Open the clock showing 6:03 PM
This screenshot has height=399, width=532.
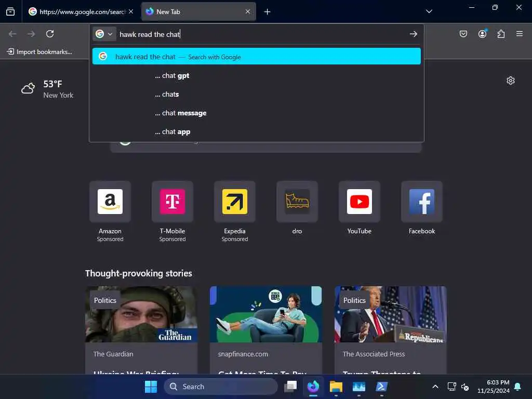pyautogui.click(x=493, y=387)
